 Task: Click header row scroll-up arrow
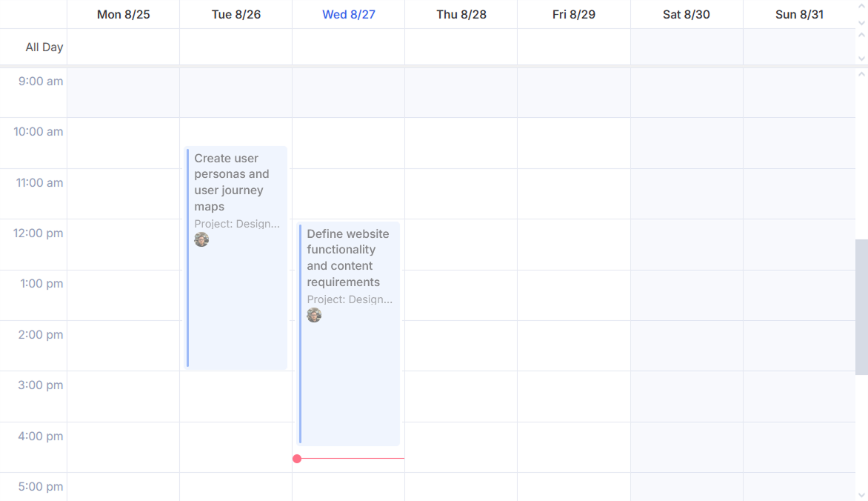coord(861,5)
